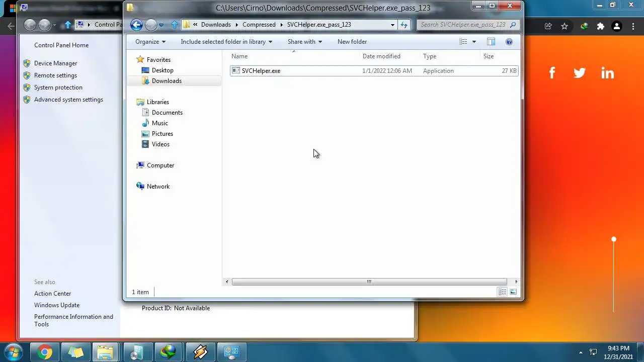
Task: Open Action Center link under See also
Action: (52, 294)
